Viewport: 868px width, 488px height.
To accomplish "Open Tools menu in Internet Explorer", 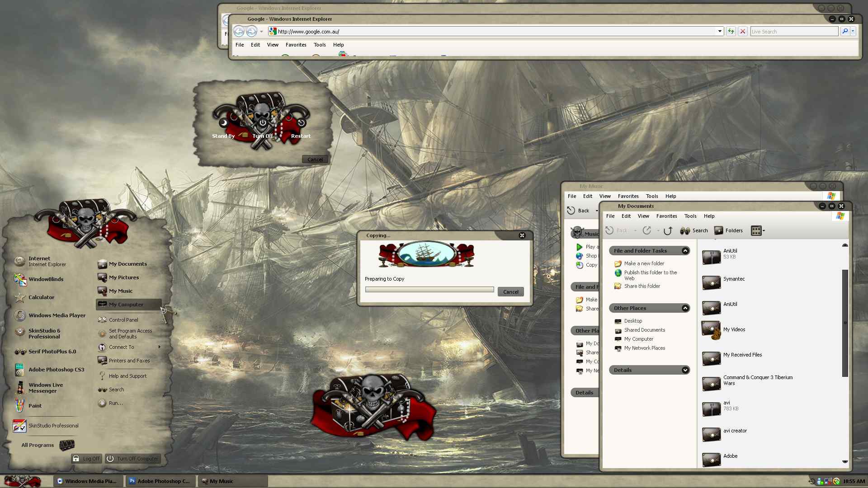I will point(320,45).
